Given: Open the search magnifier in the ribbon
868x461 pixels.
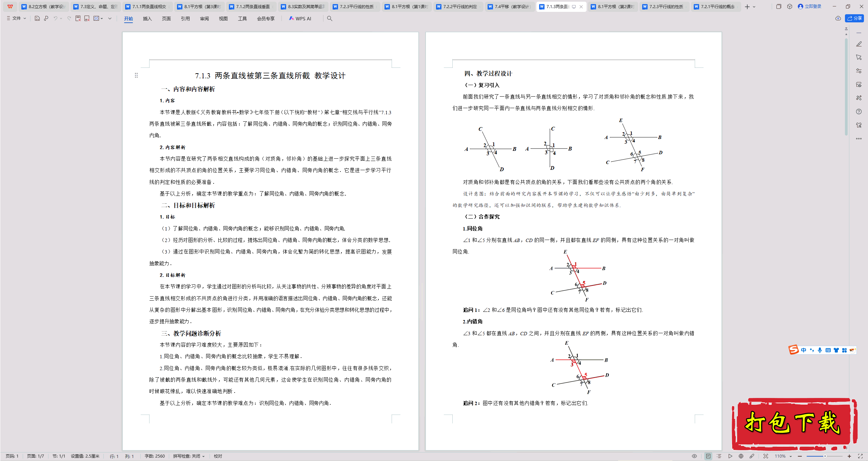Looking at the screenshot, I should (330, 19).
